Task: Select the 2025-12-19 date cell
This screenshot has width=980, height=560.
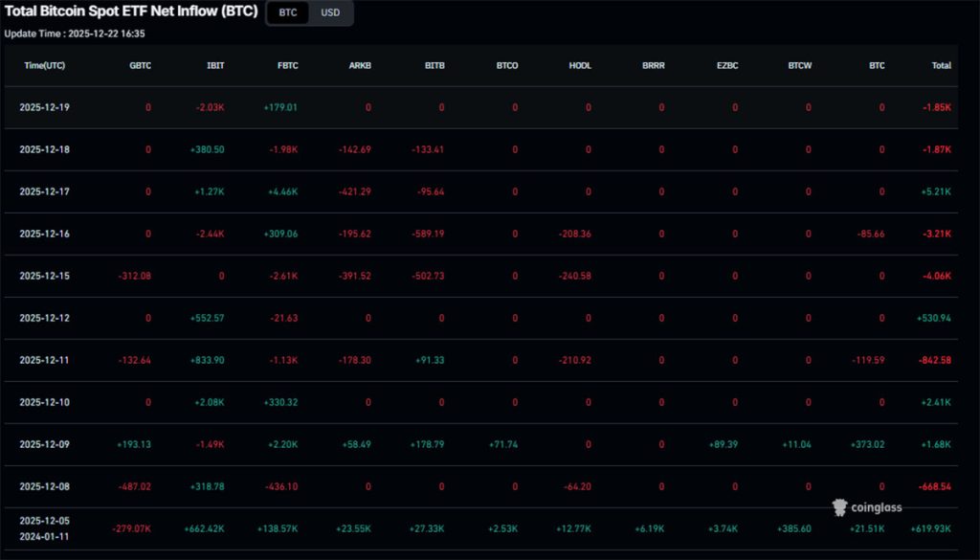Action: tap(42, 107)
